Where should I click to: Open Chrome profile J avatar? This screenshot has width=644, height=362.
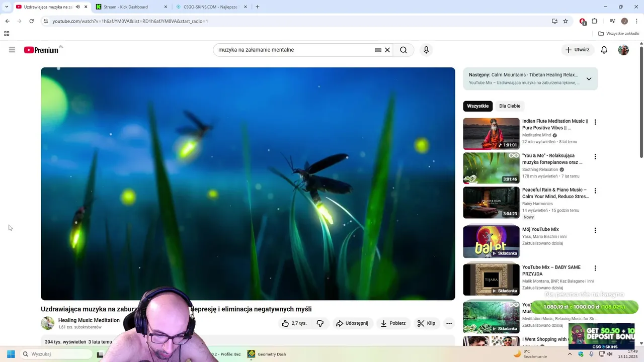point(624,21)
